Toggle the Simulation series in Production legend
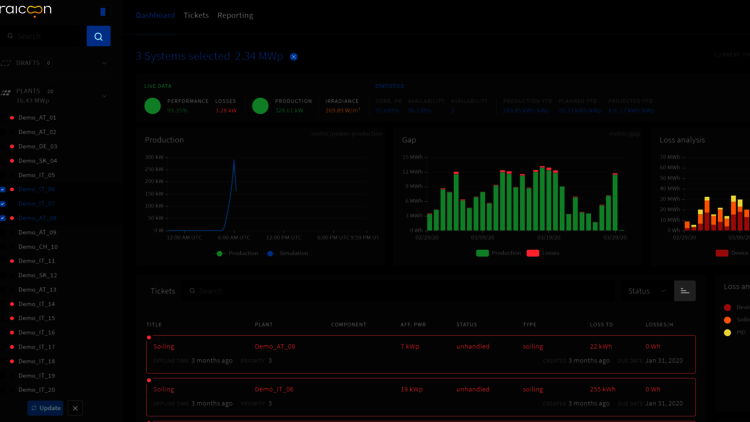Screen dimensions: 750x422 [x=288, y=254]
